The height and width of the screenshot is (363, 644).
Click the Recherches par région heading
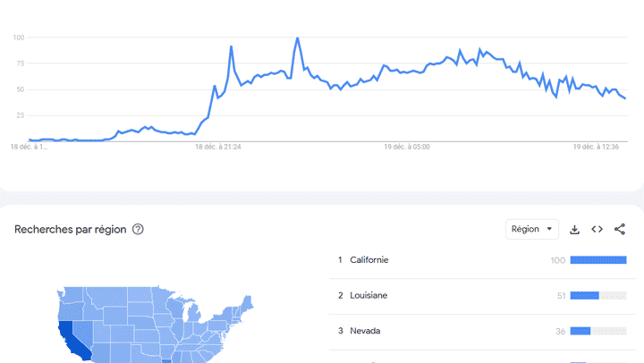(x=70, y=230)
